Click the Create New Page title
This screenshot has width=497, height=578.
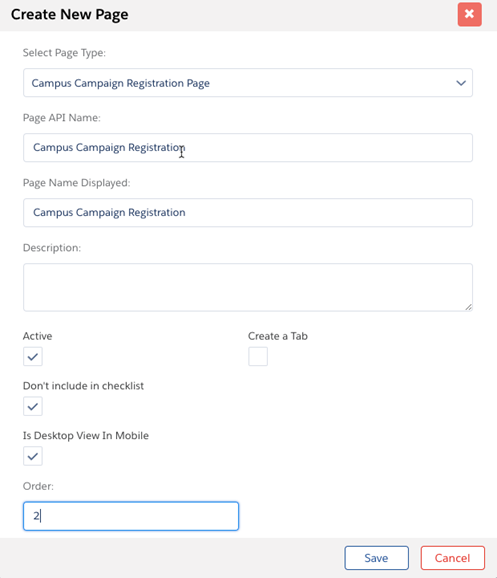pyautogui.click(x=70, y=14)
